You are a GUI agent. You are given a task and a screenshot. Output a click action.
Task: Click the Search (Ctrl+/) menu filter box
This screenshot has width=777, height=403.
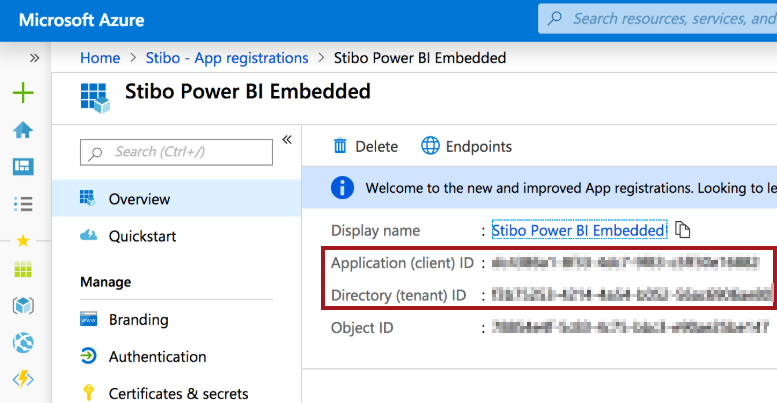pos(176,152)
